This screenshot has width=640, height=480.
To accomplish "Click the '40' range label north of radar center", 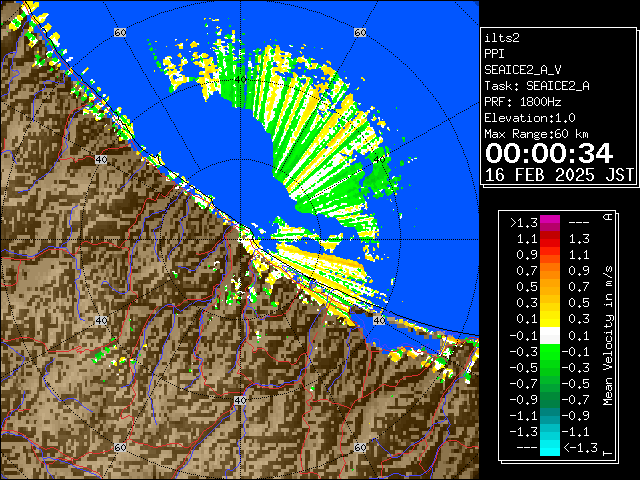I will tap(240, 80).
